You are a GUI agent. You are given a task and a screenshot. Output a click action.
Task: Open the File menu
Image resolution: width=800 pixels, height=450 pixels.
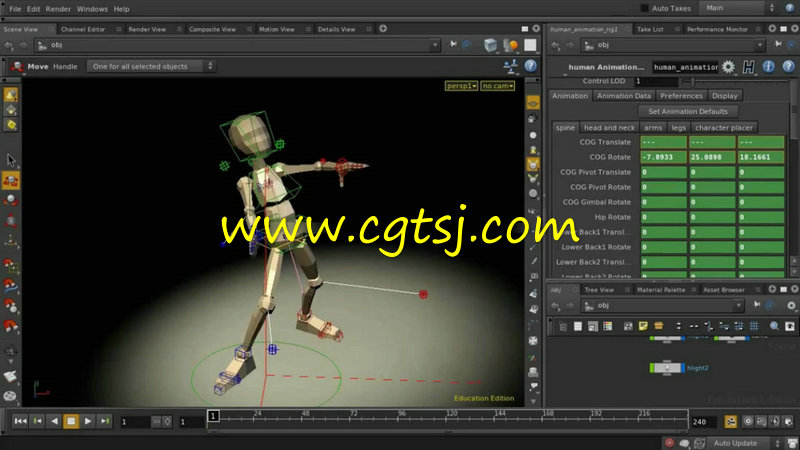(x=15, y=9)
